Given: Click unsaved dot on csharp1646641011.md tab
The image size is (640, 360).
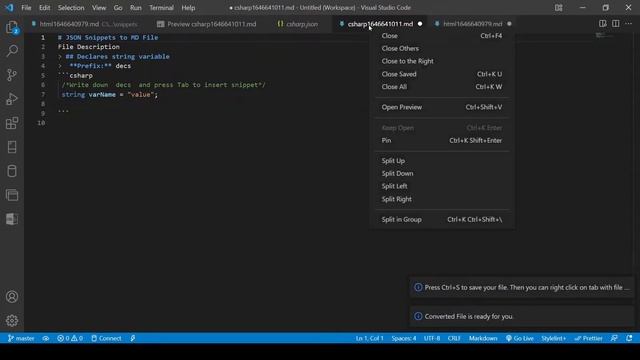Looking at the screenshot, I should [x=420, y=24].
